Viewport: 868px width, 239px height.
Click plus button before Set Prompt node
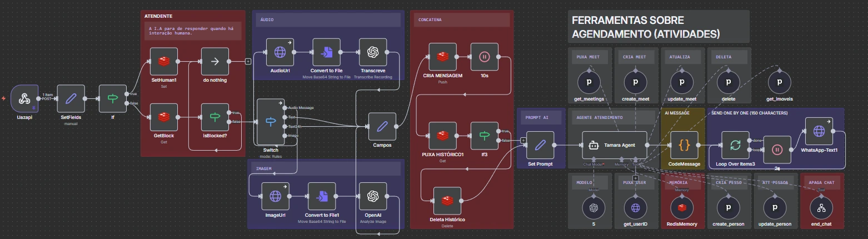(522, 140)
